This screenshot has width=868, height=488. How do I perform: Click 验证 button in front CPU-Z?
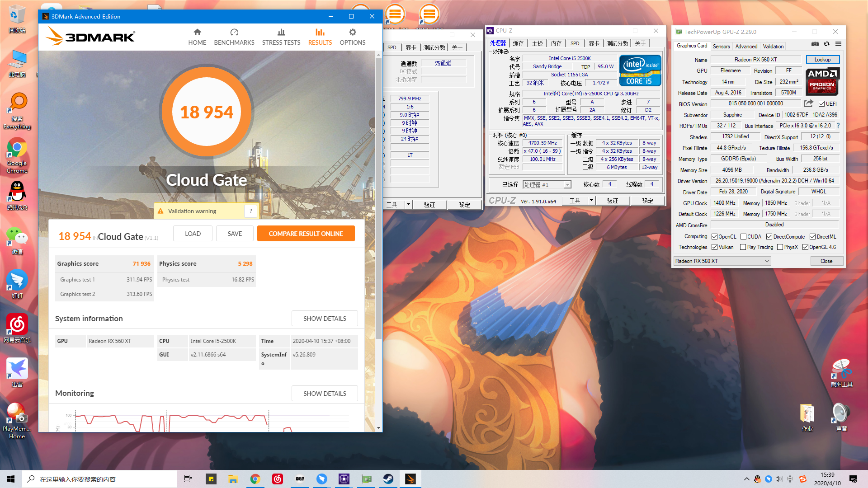click(x=613, y=201)
